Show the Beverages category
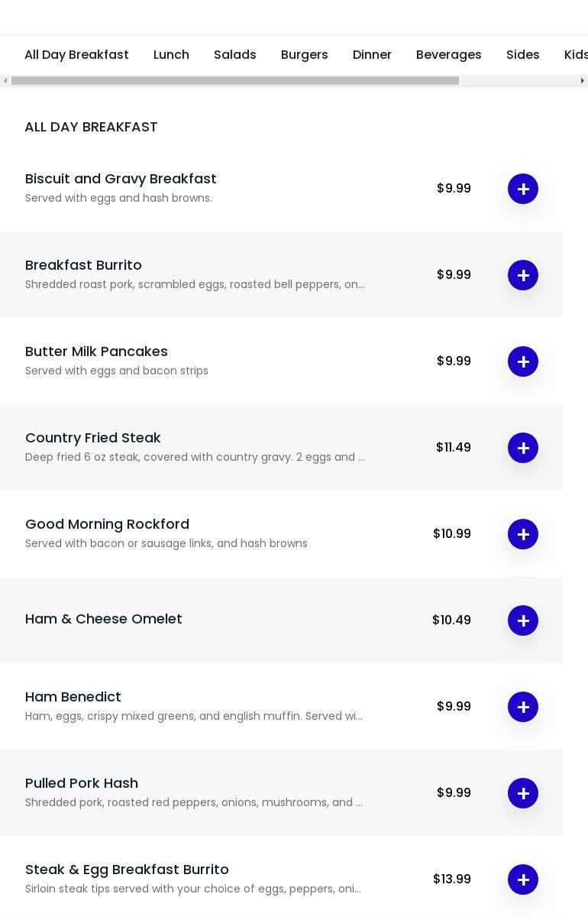This screenshot has height=920, width=588. coord(448,55)
